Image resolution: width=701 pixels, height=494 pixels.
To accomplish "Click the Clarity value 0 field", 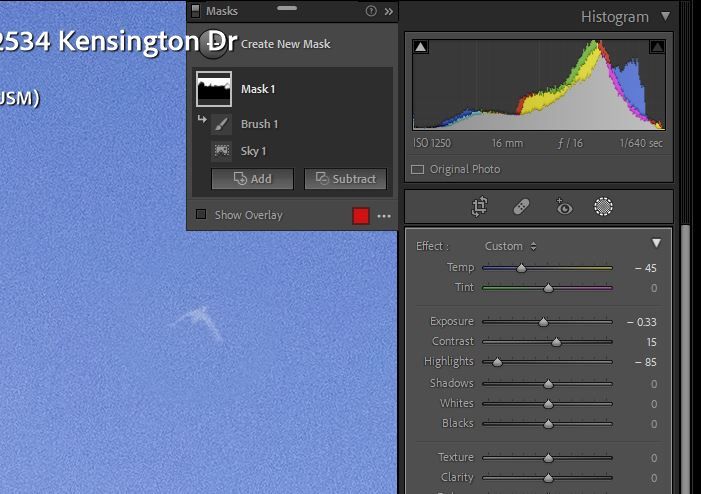I will [x=654, y=478].
